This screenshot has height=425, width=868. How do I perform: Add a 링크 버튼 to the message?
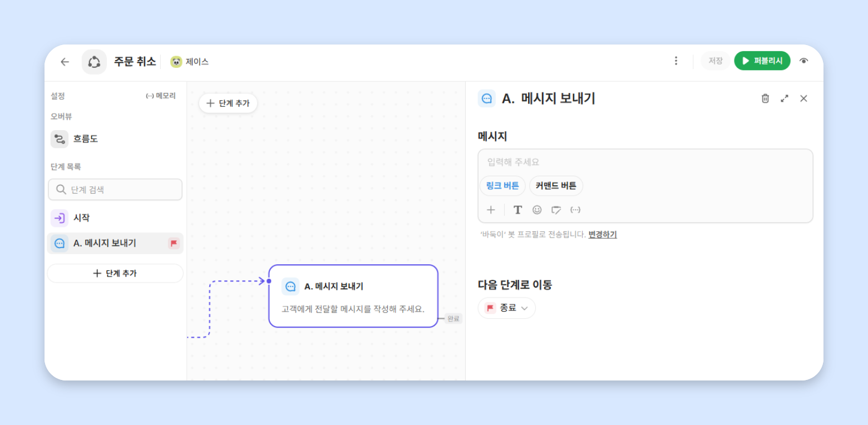(x=502, y=186)
